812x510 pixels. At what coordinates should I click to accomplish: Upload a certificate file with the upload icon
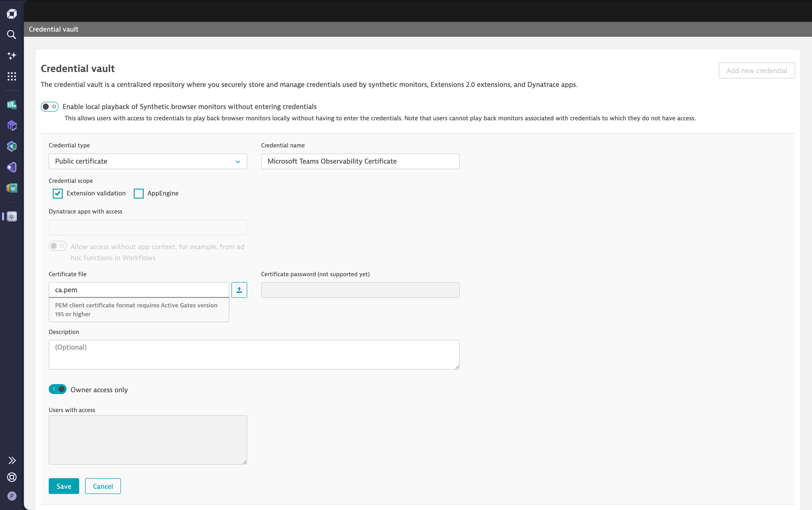coord(239,290)
